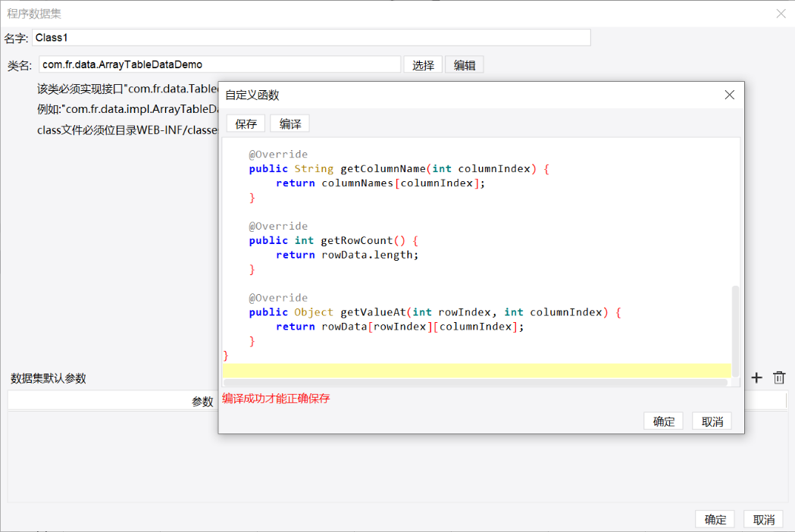Click the 参数 column header

202,402
